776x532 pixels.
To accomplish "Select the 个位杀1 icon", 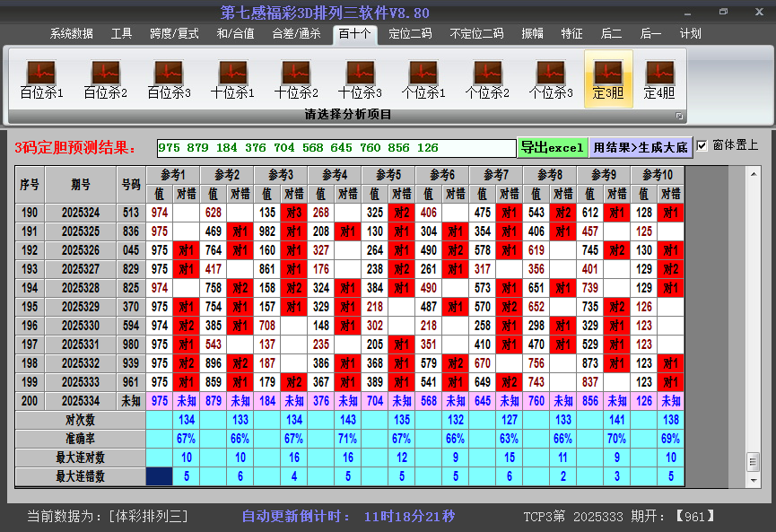I will [423, 79].
